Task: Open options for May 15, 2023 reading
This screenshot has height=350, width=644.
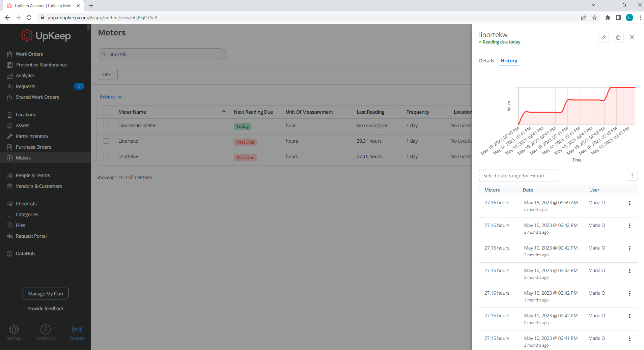Action: click(x=630, y=203)
